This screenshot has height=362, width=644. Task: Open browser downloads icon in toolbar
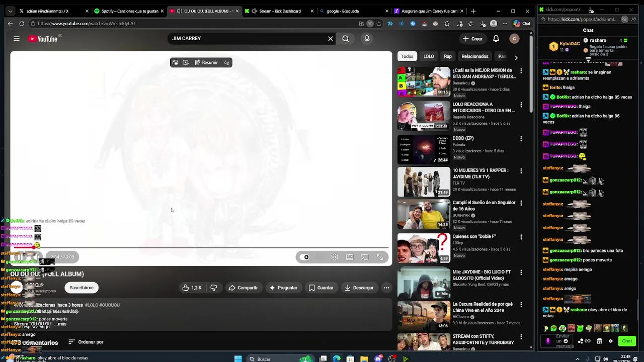(x=482, y=23)
